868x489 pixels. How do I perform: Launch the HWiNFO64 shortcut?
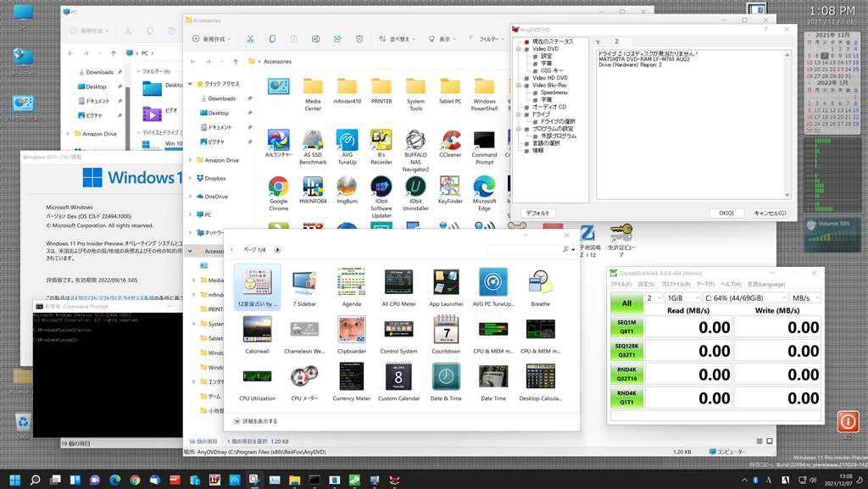point(313,187)
